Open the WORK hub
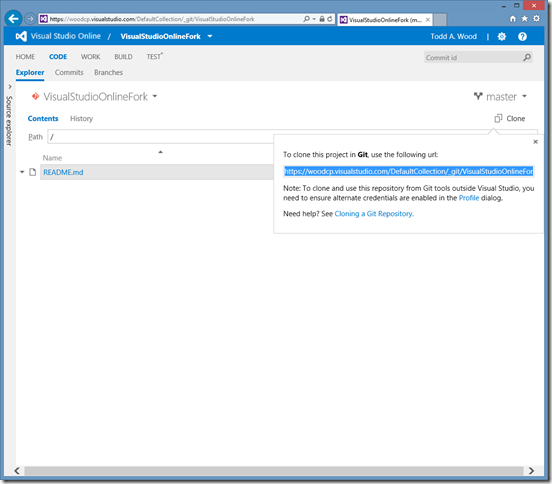The image size is (552, 484). [90, 57]
